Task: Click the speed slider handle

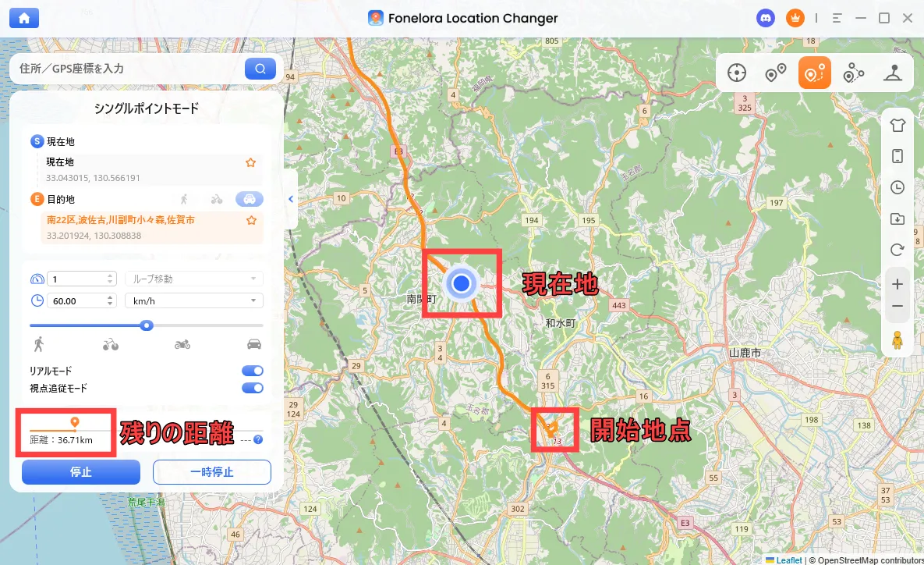Action: pyautogui.click(x=147, y=325)
